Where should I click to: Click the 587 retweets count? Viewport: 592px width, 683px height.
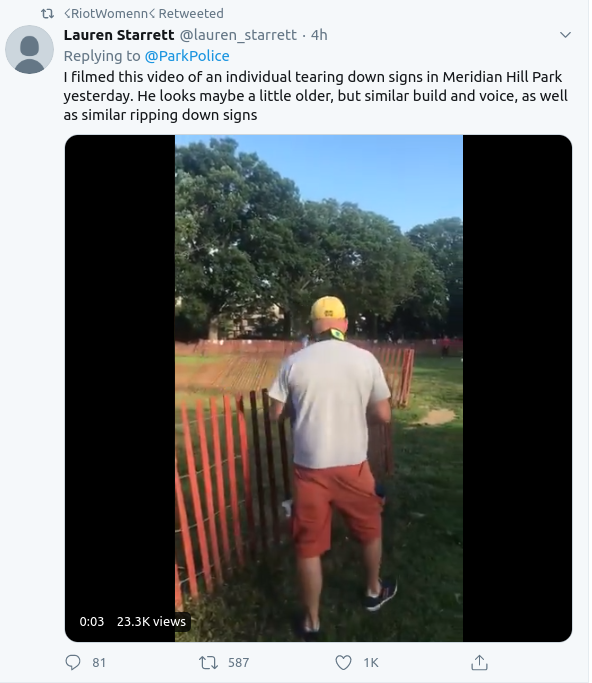pyautogui.click(x=239, y=663)
